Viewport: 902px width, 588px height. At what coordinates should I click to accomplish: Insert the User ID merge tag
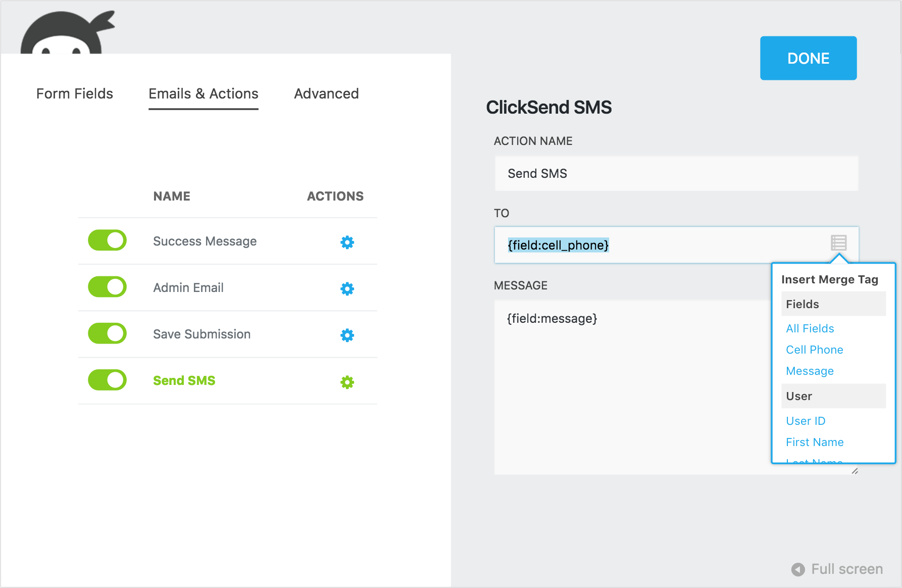pyautogui.click(x=805, y=421)
